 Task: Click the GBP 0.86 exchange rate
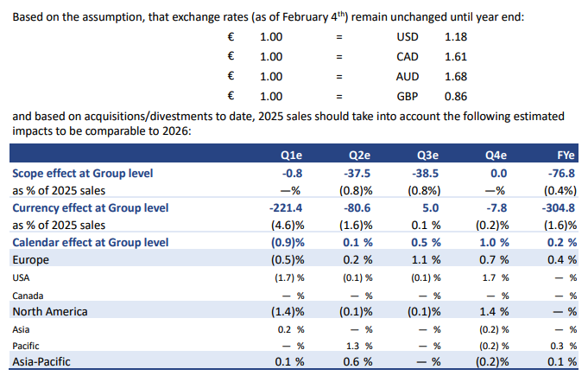[455, 96]
